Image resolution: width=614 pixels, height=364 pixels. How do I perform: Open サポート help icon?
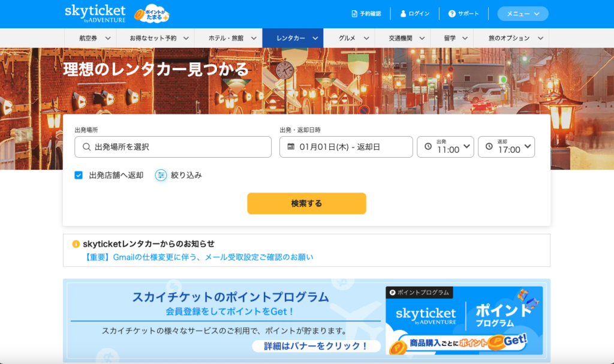pos(452,14)
